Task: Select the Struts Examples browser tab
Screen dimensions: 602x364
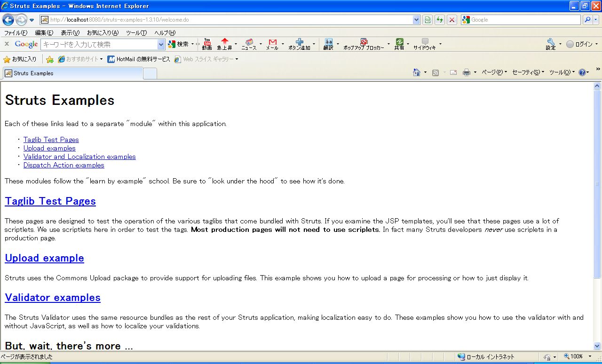Action: (x=73, y=73)
